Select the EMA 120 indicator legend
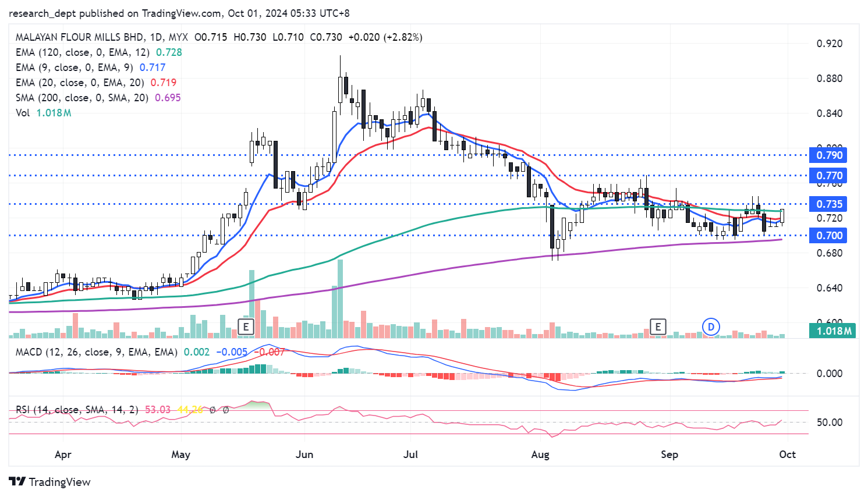The width and height of the screenshot is (868, 497). click(x=82, y=52)
